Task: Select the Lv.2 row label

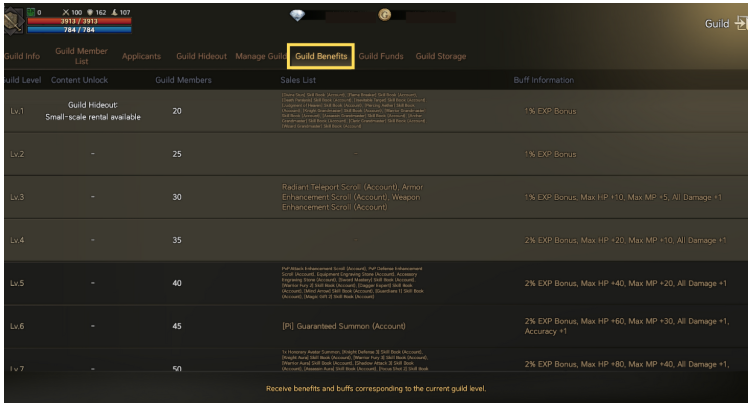Action: click(17, 154)
